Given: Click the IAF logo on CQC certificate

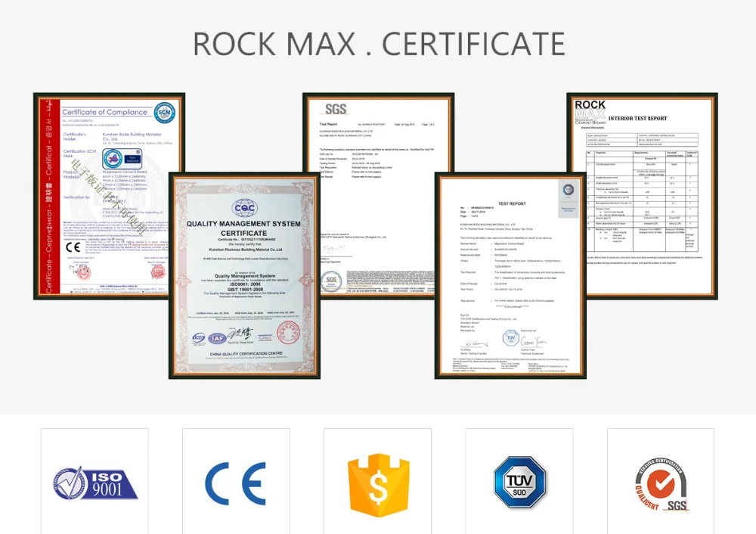Looking at the screenshot, I should [x=217, y=338].
